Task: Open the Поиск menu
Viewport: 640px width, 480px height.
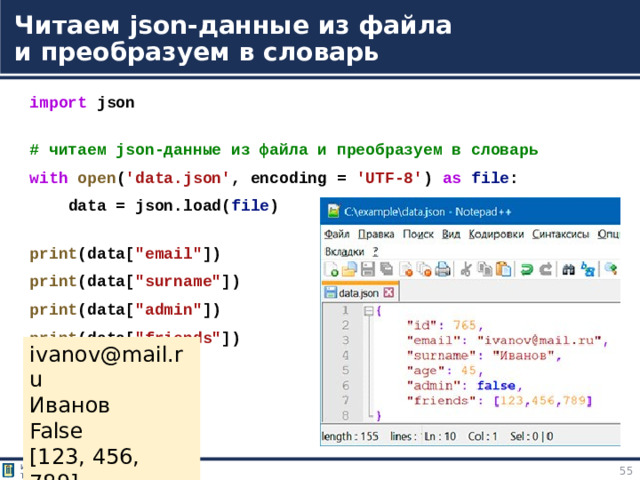Action: click(418, 234)
